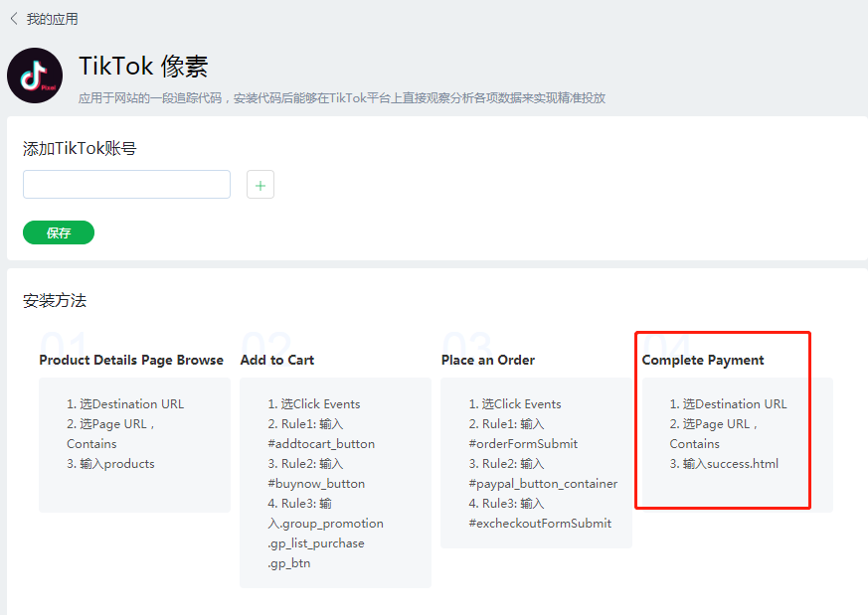Click the 输入products instruction line
This screenshot has height=615, width=868.
110,464
